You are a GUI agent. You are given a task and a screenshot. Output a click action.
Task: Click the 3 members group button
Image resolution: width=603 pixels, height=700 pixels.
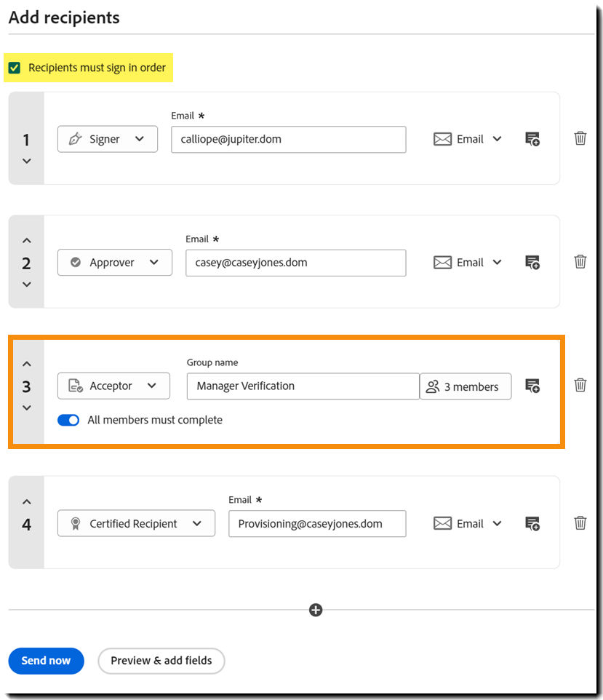coord(466,386)
